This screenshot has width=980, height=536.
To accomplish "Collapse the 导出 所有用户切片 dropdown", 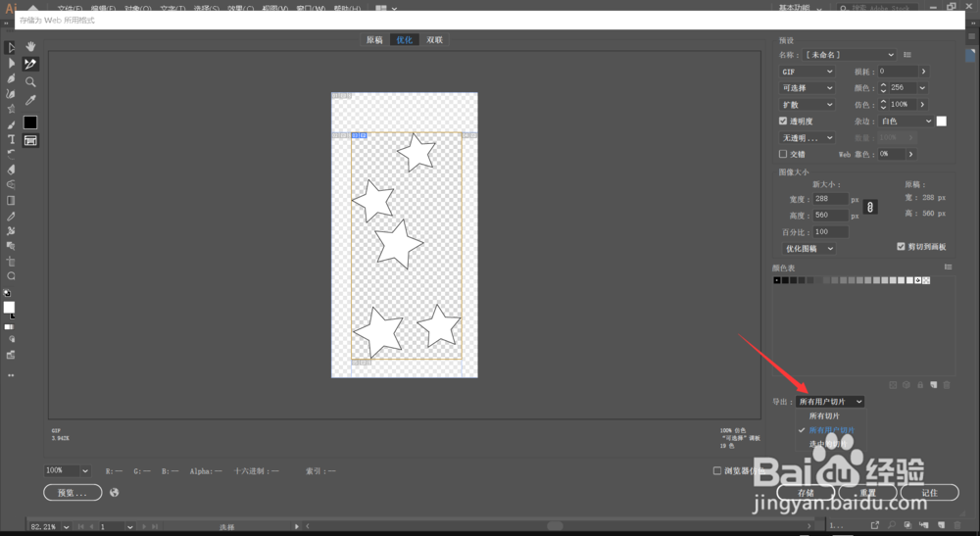I will (830, 402).
